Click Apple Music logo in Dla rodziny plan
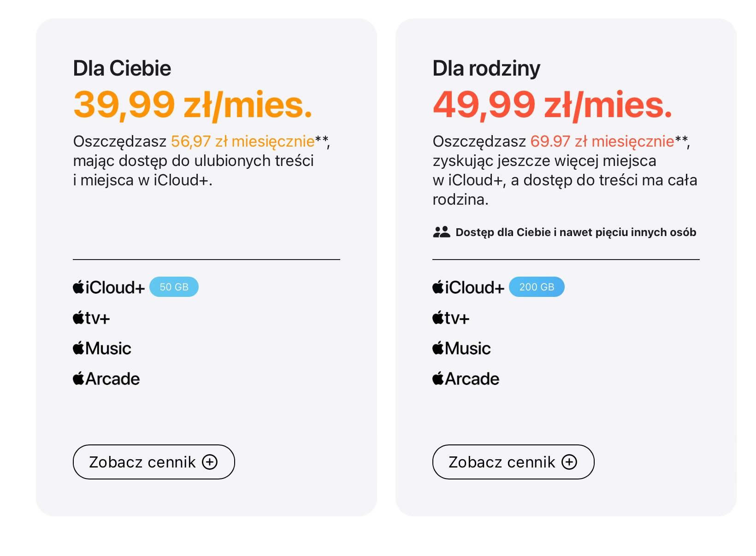The width and height of the screenshot is (756, 556). coord(461,348)
